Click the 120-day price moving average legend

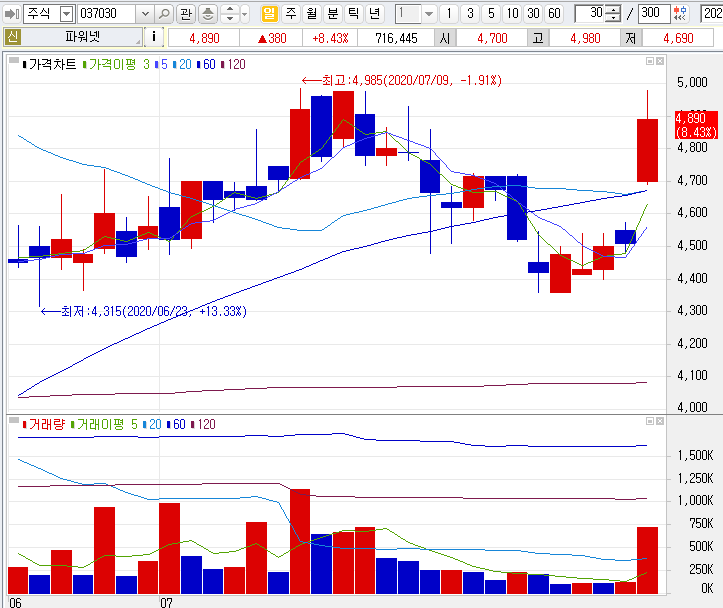point(233,65)
